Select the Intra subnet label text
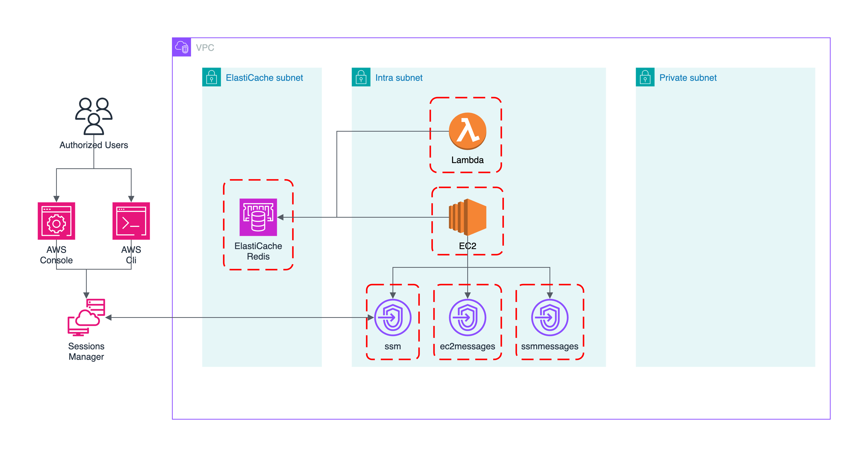 pyautogui.click(x=399, y=78)
